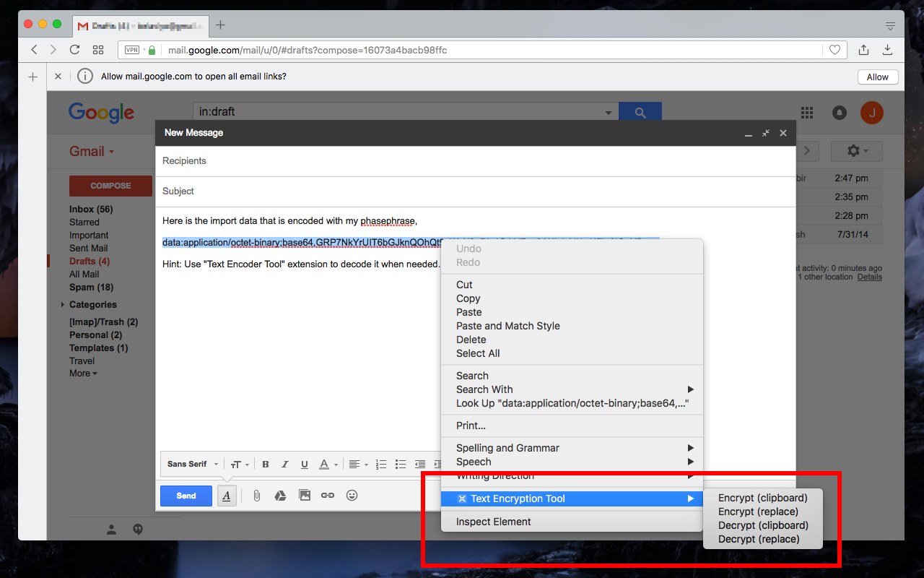Insert a photo using the image icon
This screenshot has width=924, height=578.
tap(304, 495)
